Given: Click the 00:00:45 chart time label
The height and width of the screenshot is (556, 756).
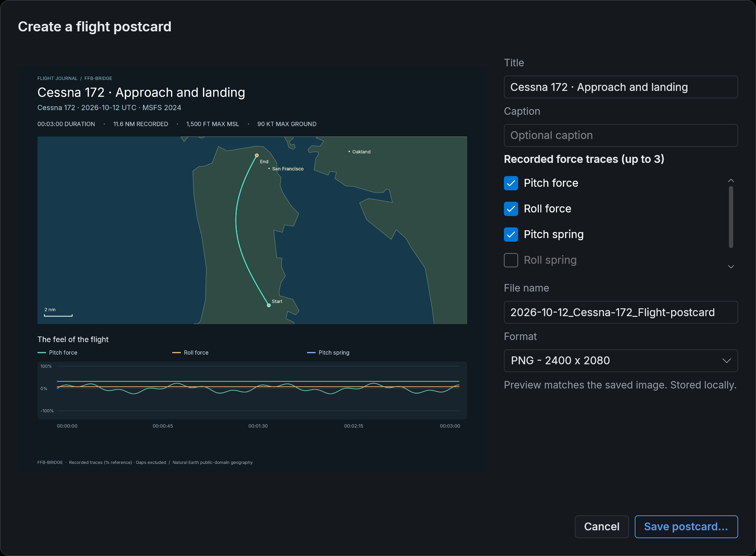Looking at the screenshot, I should 163,426.
